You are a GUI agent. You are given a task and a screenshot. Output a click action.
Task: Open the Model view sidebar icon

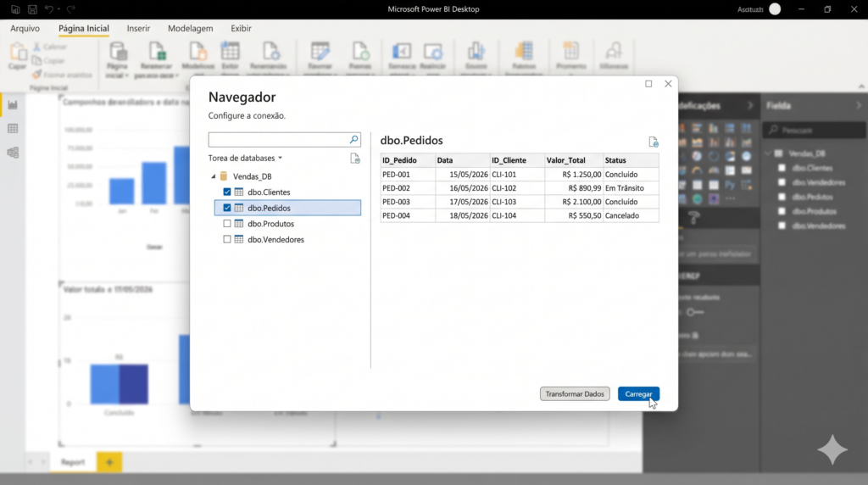coord(13,153)
